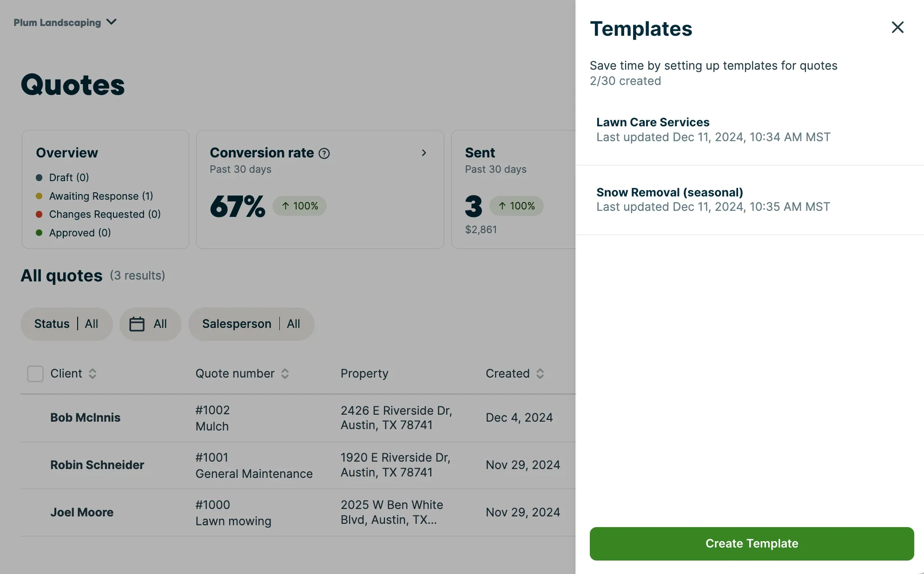This screenshot has width=924, height=574.
Task: Tick the select-all quotes checkbox
Action: click(x=35, y=373)
